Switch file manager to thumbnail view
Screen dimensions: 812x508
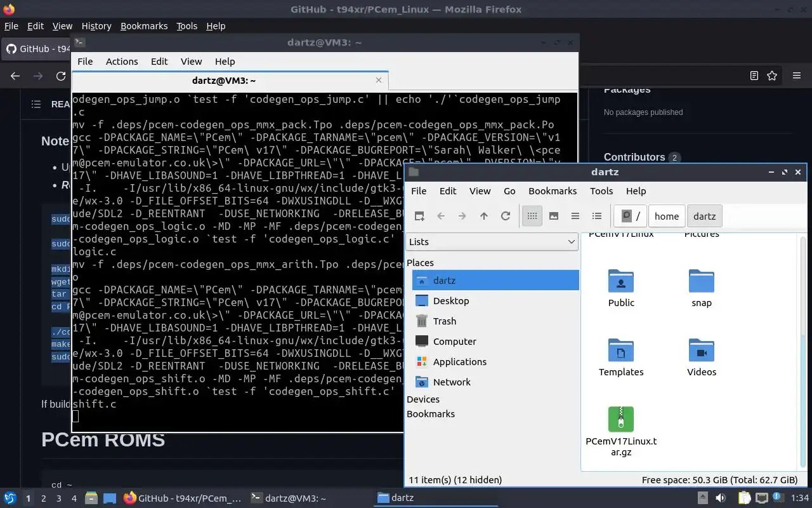click(554, 216)
